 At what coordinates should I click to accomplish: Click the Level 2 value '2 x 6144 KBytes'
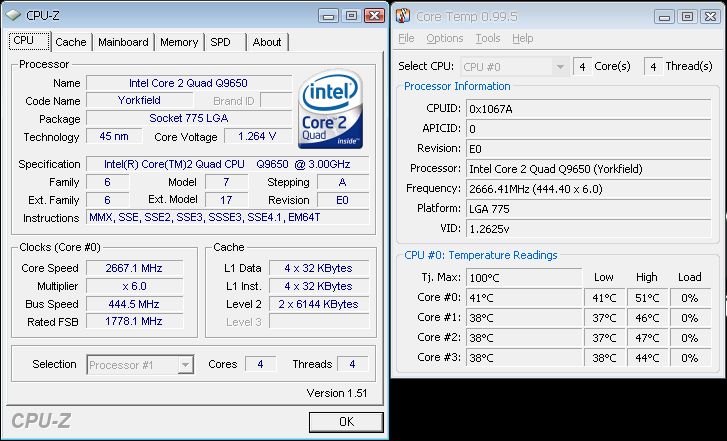coord(319,304)
